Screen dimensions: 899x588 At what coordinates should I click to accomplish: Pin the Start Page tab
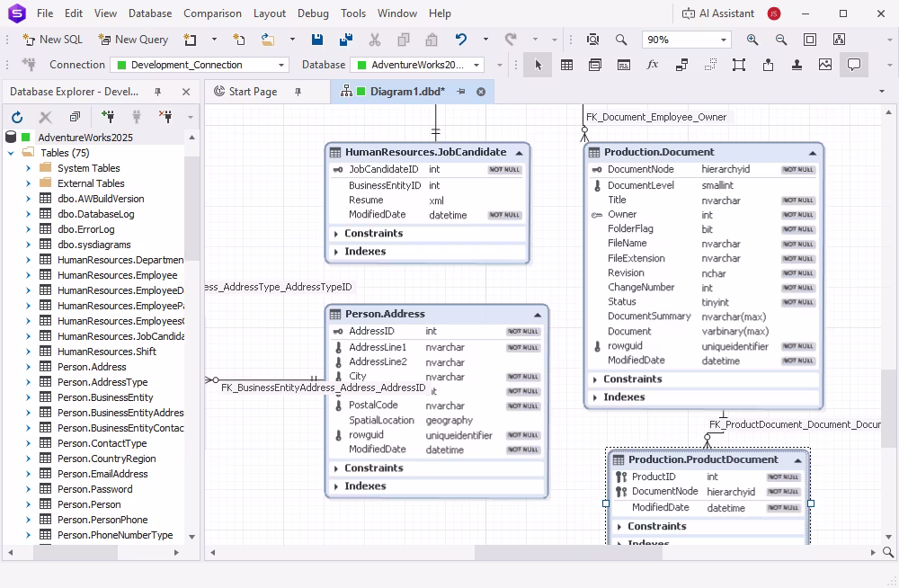298,92
